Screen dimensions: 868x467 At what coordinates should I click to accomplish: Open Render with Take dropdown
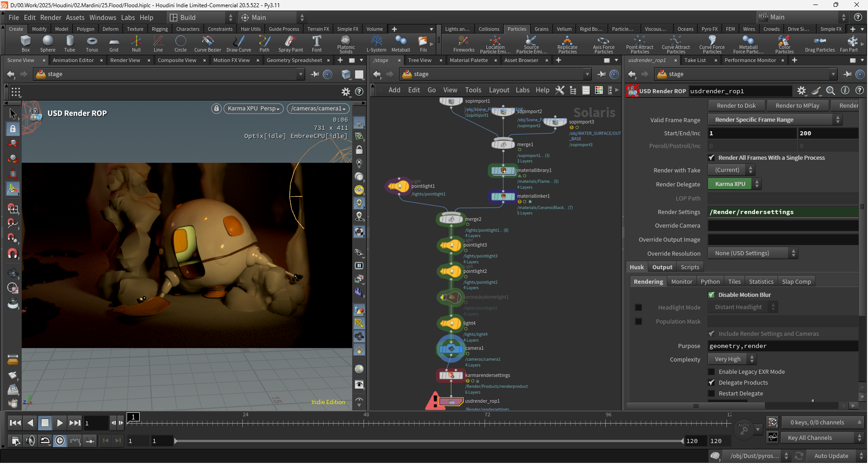(731, 170)
